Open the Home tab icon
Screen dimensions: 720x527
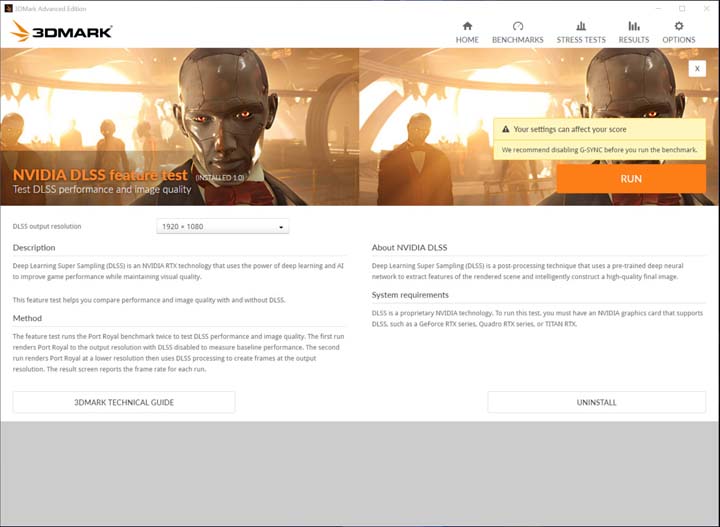[467, 26]
